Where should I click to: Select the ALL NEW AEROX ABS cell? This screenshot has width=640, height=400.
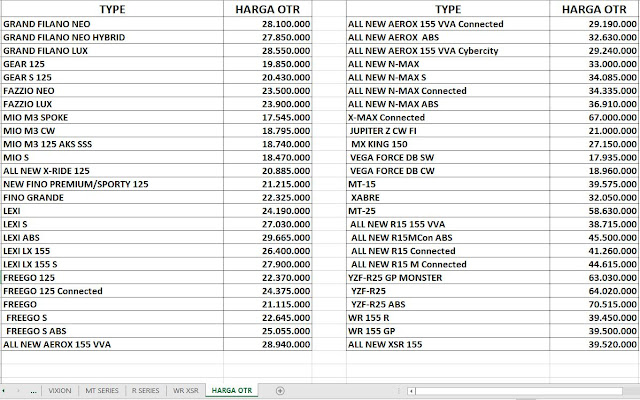[448, 37]
